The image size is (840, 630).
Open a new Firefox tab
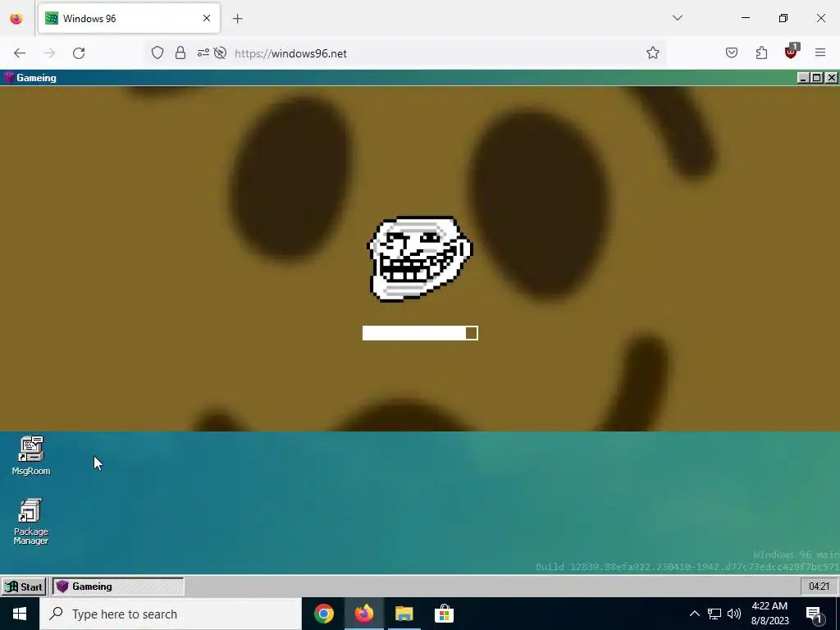click(x=237, y=19)
